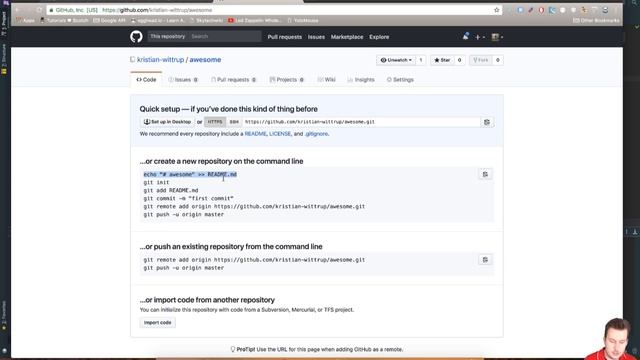The image size is (640, 360).
Task: Open the Apps bookmarks shortcut
Action: 25,20
